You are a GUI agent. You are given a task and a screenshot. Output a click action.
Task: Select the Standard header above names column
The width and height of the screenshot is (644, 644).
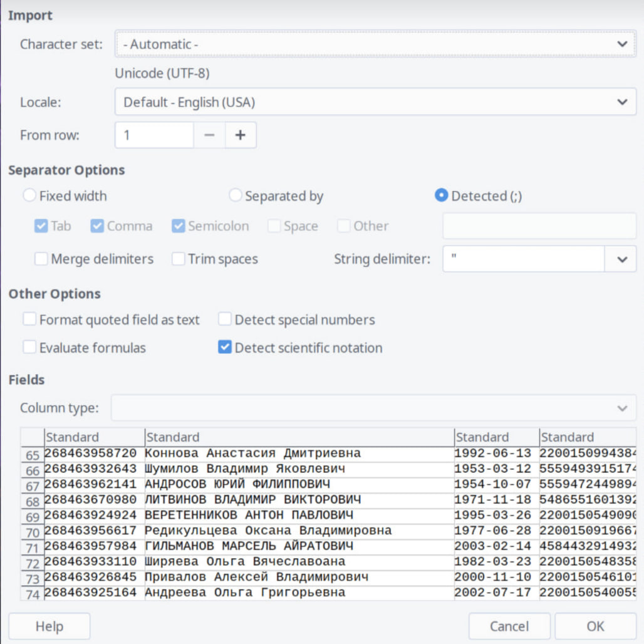[x=299, y=437]
